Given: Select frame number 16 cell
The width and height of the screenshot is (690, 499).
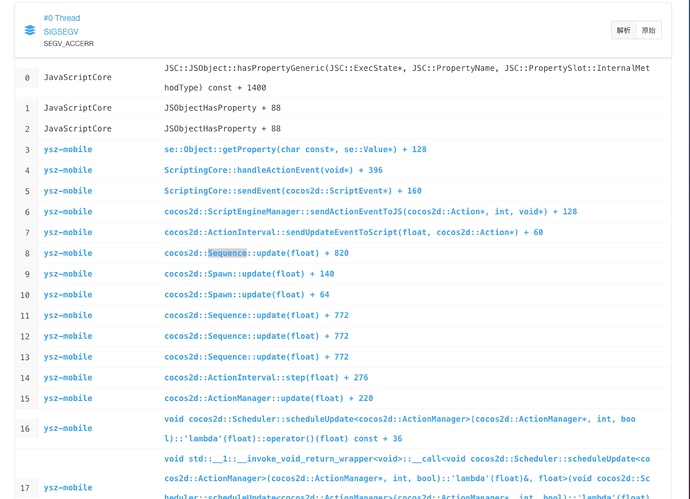Looking at the screenshot, I should tap(27, 429).
